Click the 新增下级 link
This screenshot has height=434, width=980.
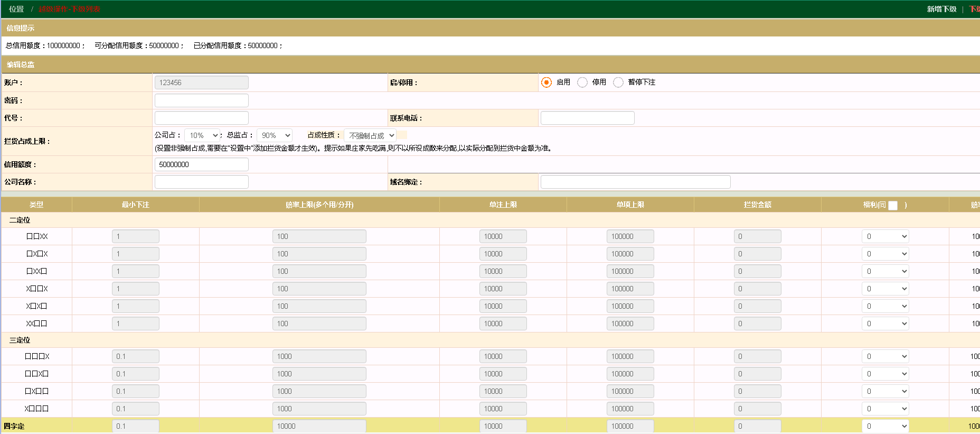pyautogui.click(x=941, y=9)
